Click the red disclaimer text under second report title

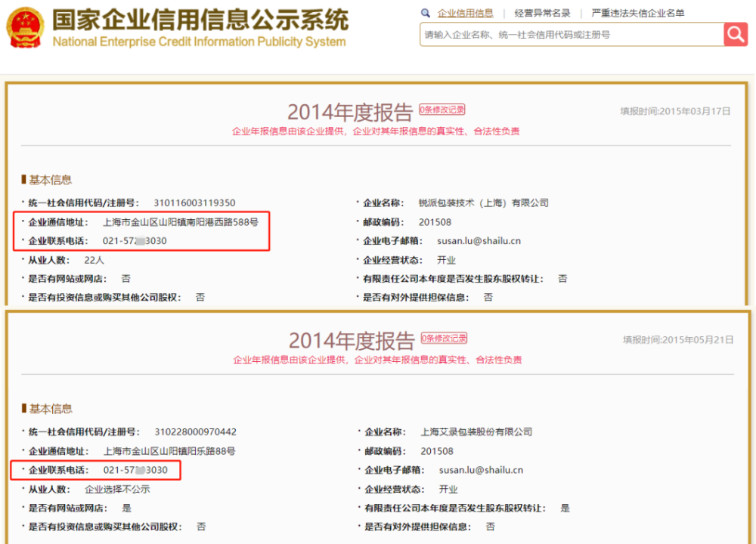pyautogui.click(x=377, y=360)
